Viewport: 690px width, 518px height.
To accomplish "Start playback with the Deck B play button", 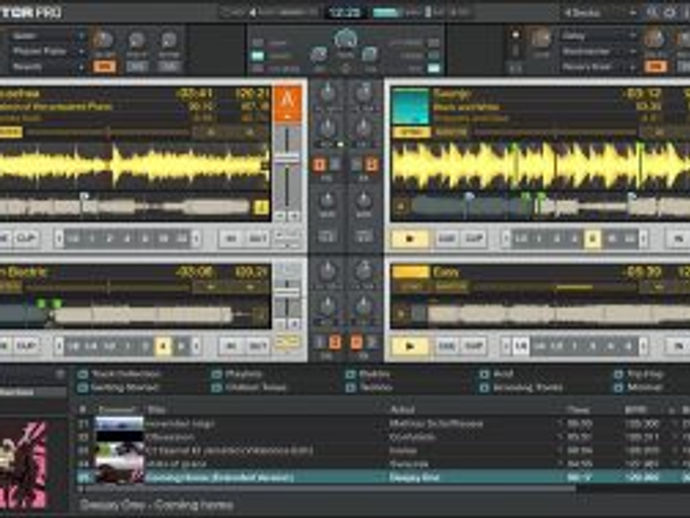I will [410, 239].
